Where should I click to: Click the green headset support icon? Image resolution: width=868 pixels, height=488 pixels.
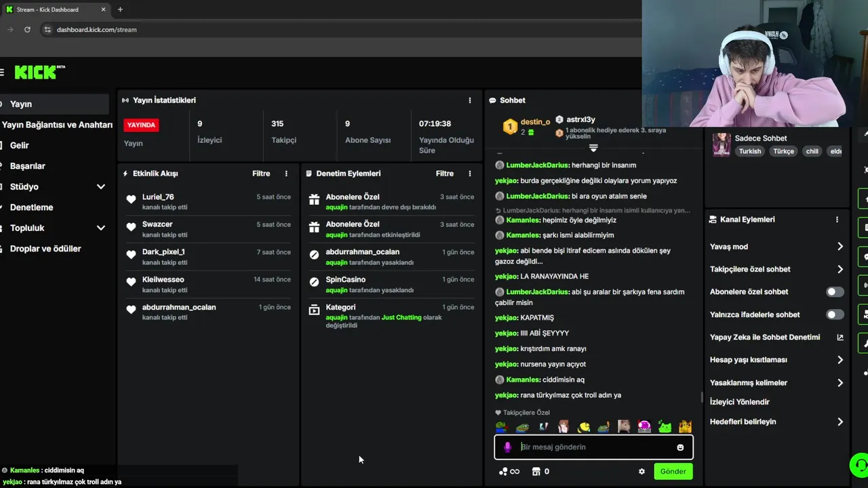pyautogui.click(x=859, y=466)
